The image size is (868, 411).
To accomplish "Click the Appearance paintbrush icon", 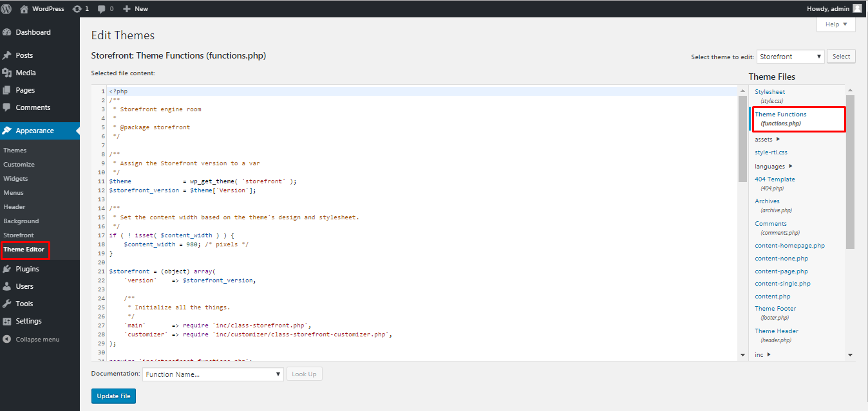I will click(7, 131).
